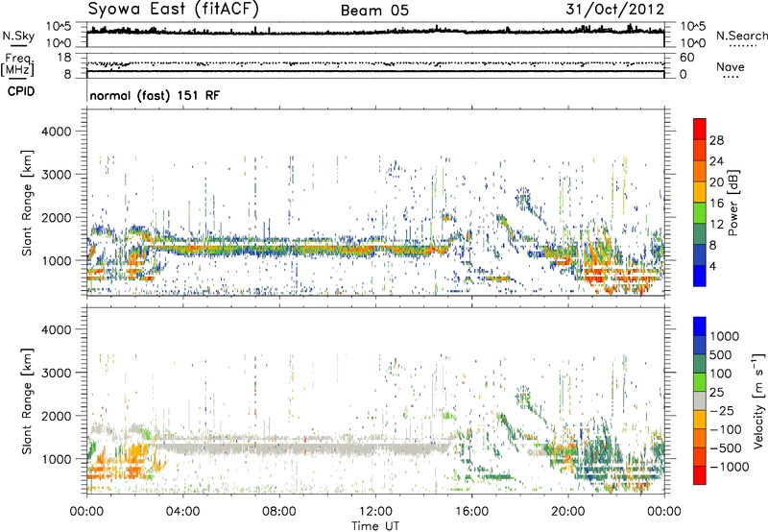768x532 pixels.
Task: Click the '1000' value on the velocity colorbar
Action: click(x=725, y=336)
